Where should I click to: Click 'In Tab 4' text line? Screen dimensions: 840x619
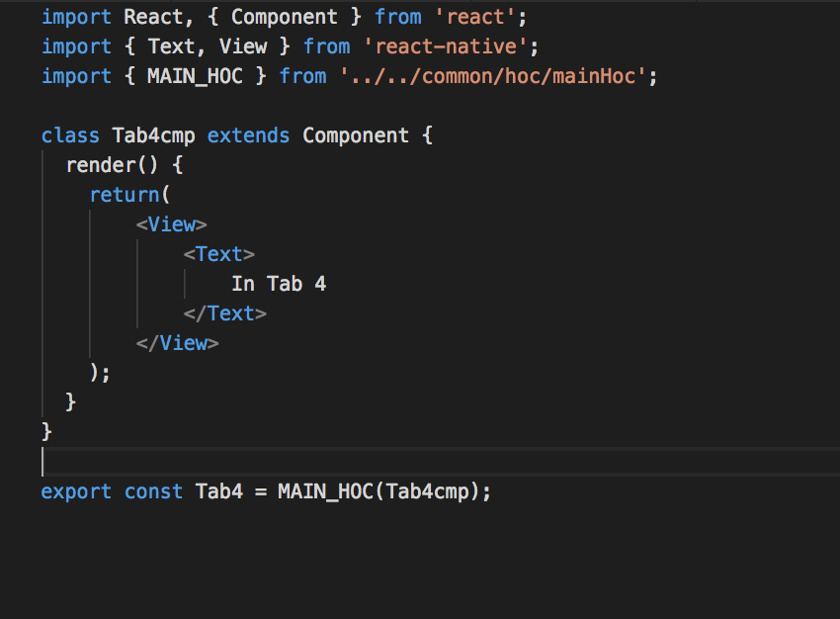[279, 284]
